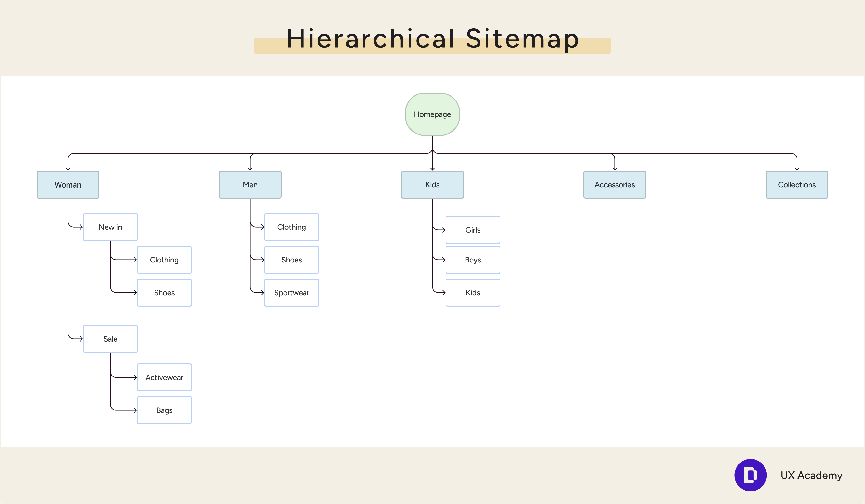Select the green Homepage node

tap(432, 114)
